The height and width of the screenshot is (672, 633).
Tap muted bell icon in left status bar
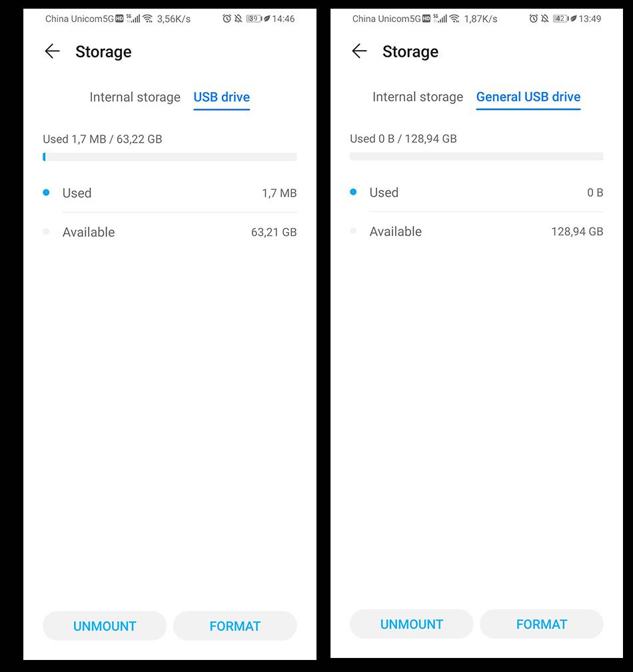pyautogui.click(x=238, y=19)
